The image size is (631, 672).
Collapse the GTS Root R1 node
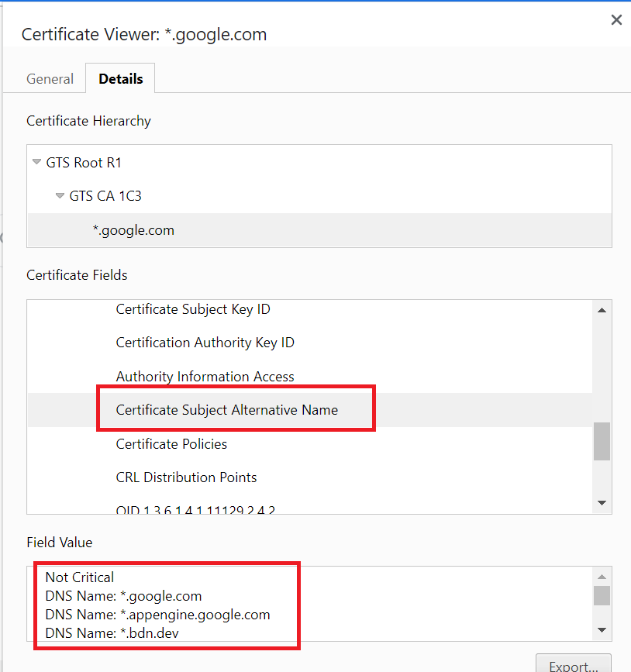tap(37, 162)
